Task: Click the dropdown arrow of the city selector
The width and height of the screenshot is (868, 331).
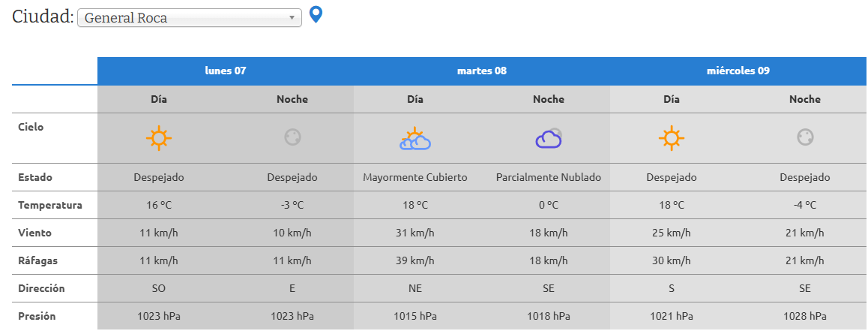Action: (x=292, y=18)
